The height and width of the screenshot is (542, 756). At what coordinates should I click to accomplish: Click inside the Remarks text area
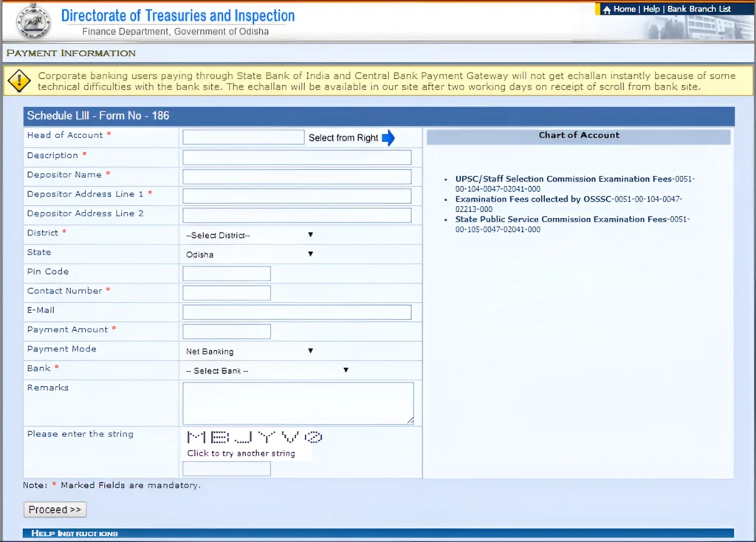pyautogui.click(x=298, y=402)
